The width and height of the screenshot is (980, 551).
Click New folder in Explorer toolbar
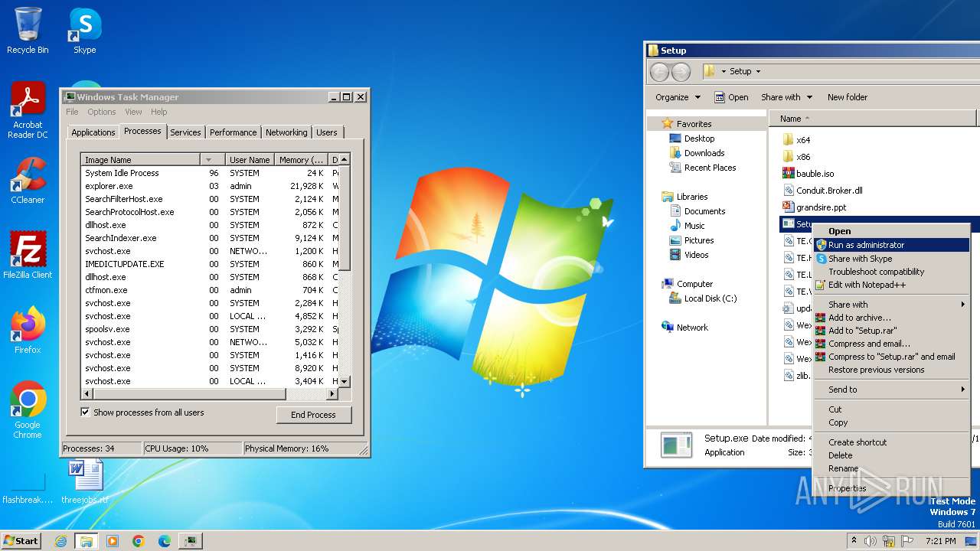pyautogui.click(x=847, y=97)
